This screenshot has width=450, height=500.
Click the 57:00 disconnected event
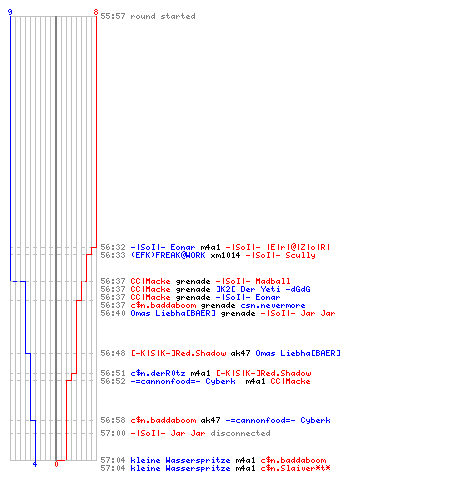[x=185, y=433]
